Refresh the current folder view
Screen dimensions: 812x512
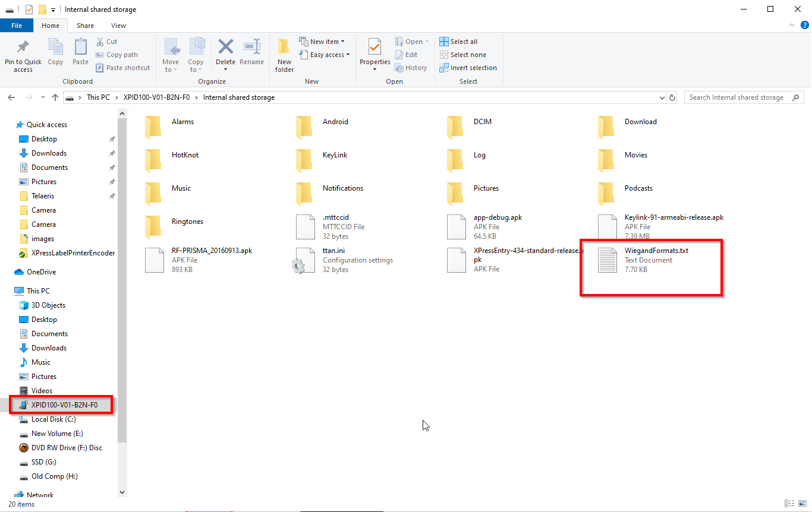point(672,97)
